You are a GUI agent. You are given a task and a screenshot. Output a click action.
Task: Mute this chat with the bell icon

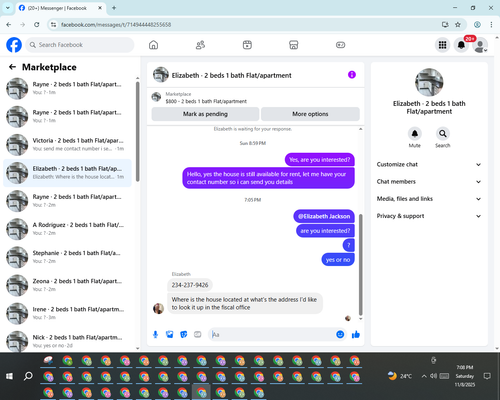tap(415, 134)
